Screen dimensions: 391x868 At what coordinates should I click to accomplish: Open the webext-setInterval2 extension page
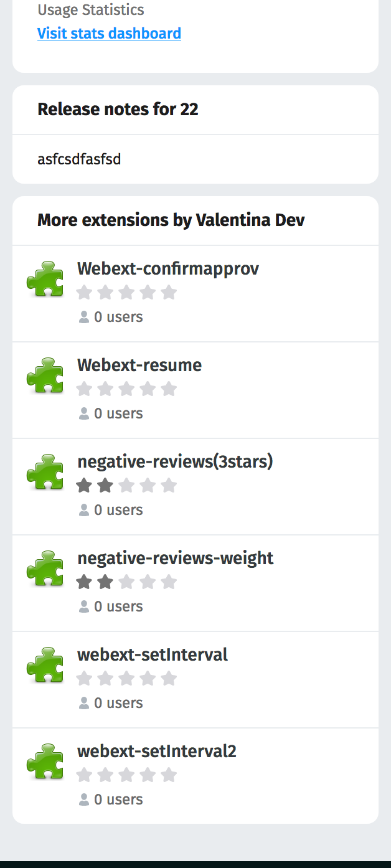tap(157, 751)
